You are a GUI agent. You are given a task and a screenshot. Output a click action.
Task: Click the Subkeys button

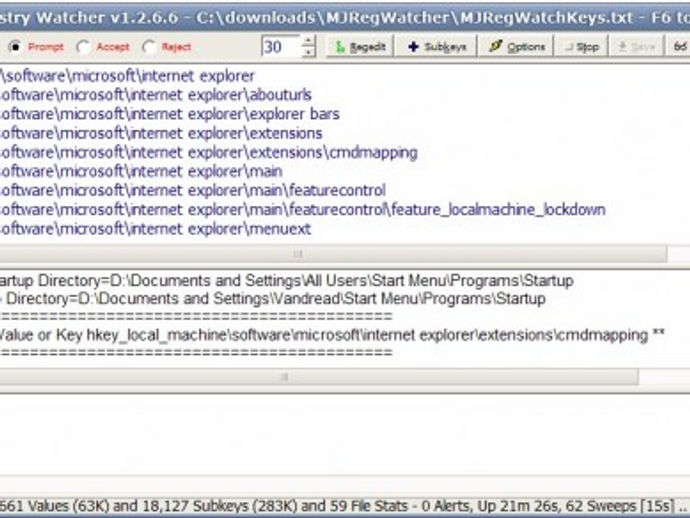pos(437,47)
